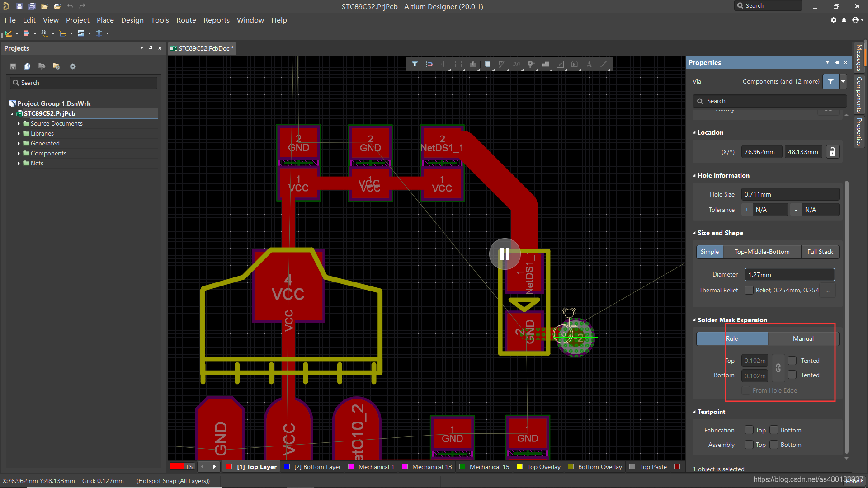
Task: Switch to Bottom Layer tab
Action: click(317, 467)
